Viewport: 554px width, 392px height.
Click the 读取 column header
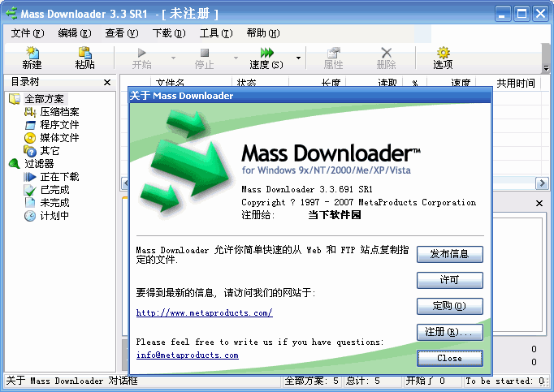tap(387, 82)
